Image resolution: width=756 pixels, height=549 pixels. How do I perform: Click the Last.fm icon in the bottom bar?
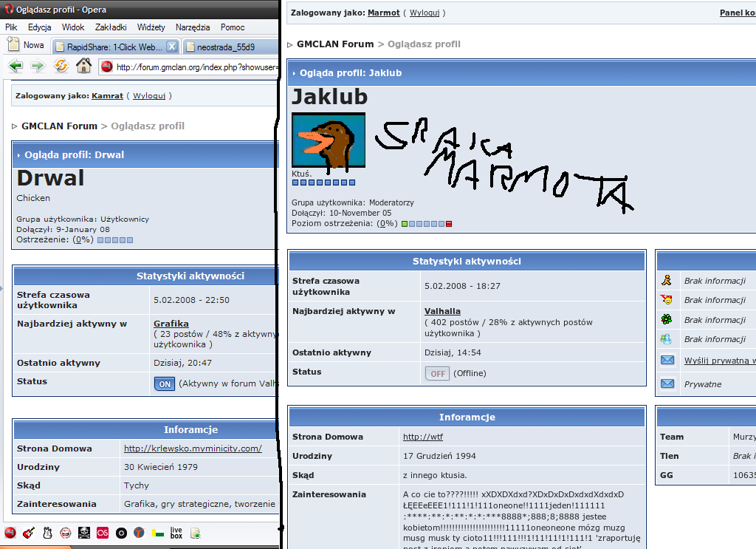click(103, 533)
